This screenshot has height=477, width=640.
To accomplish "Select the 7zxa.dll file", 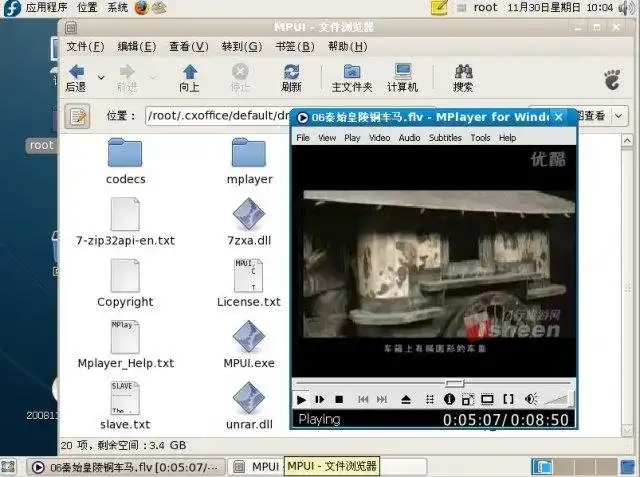I will (x=249, y=222).
